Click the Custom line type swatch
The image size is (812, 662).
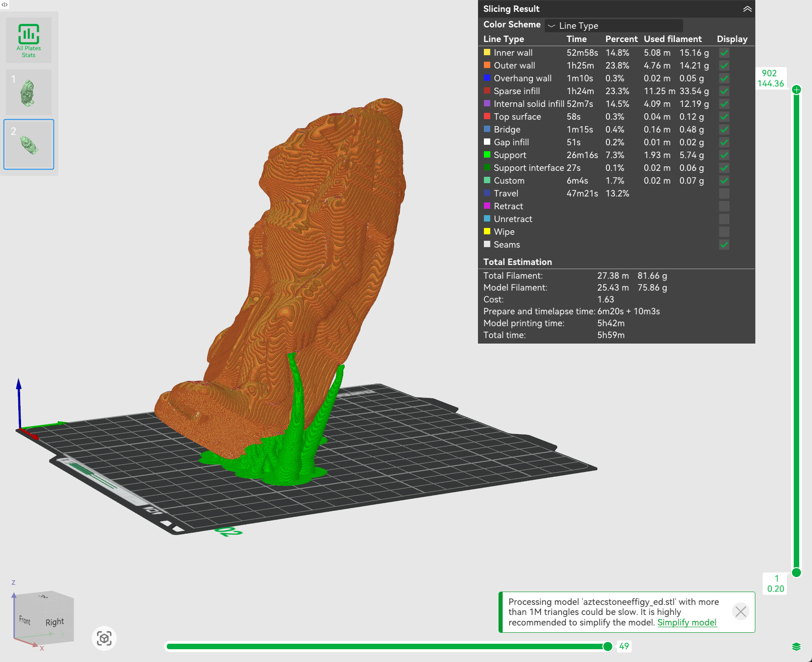tap(487, 180)
